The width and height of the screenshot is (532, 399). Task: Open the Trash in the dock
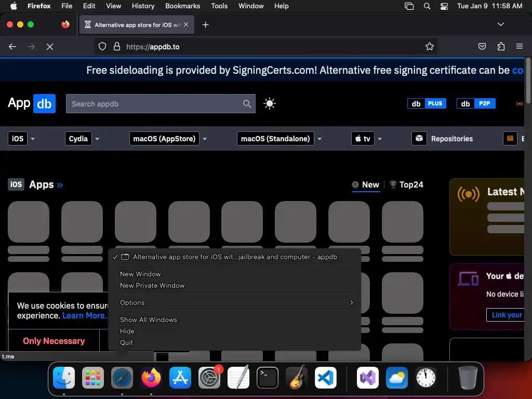coord(468,378)
